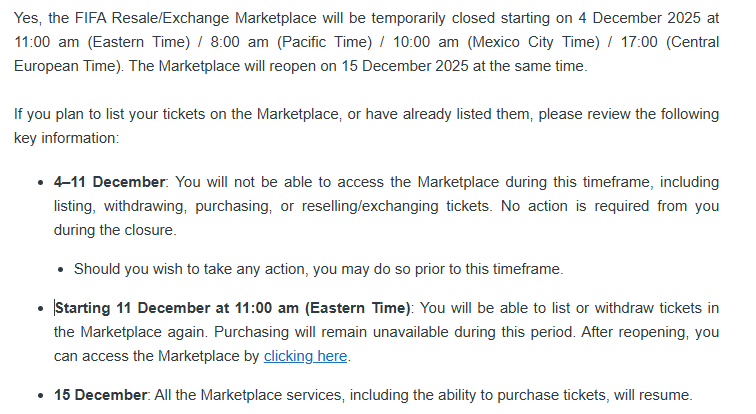Click the word "Yes" opening the paragraph
Screen dimensions: 756x414
tap(27, 18)
